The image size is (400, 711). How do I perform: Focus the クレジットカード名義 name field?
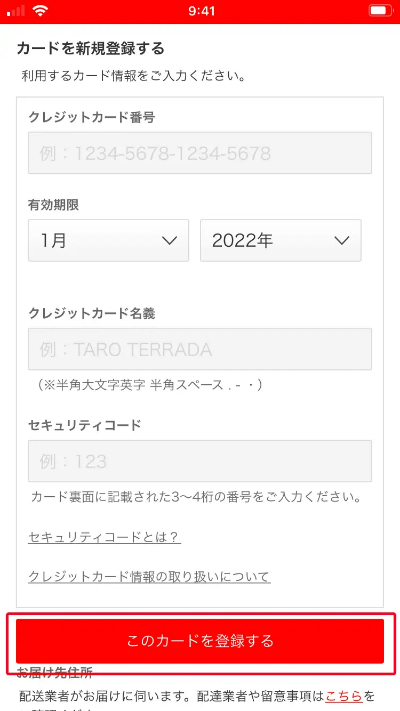(x=200, y=349)
